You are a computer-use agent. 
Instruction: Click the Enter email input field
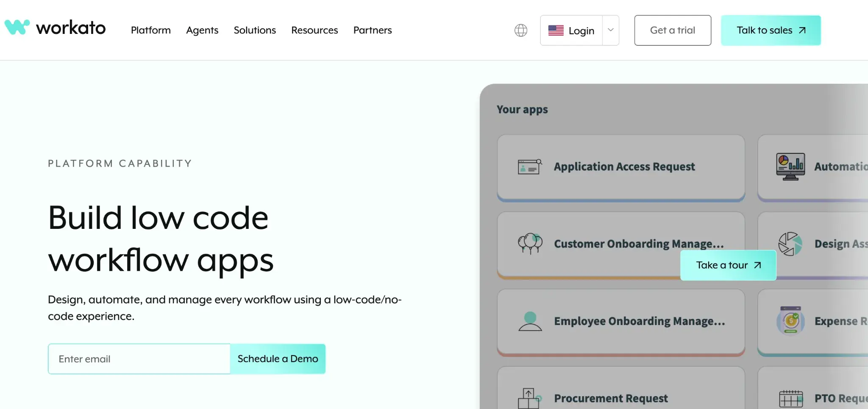click(139, 359)
